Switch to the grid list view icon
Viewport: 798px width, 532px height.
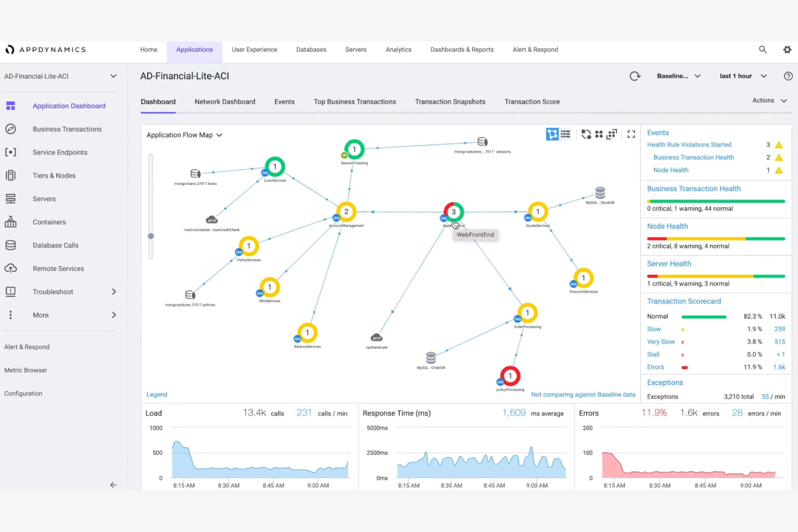pos(565,134)
